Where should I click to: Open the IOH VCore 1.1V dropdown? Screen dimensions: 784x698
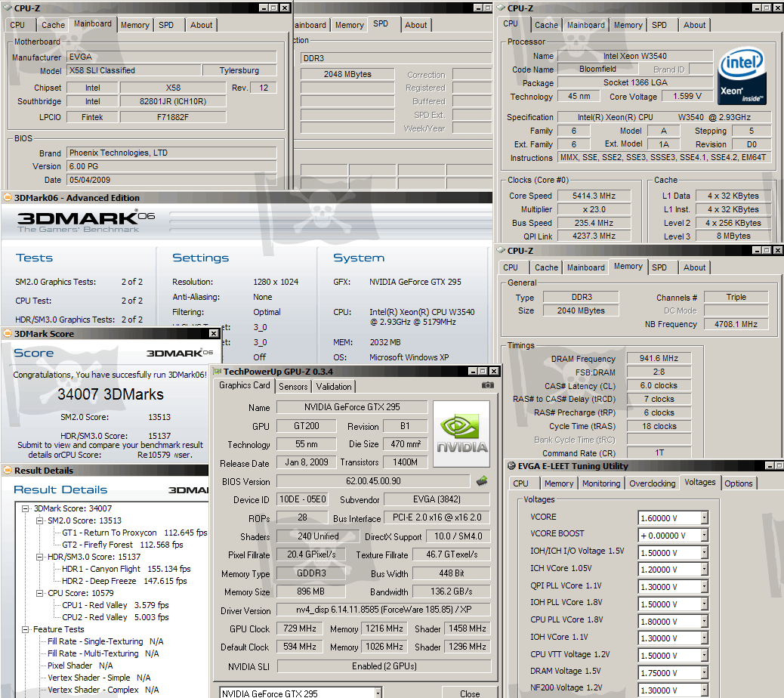[704, 638]
